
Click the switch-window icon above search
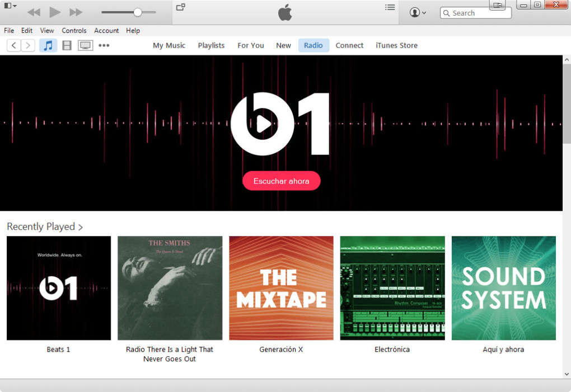click(497, 5)
